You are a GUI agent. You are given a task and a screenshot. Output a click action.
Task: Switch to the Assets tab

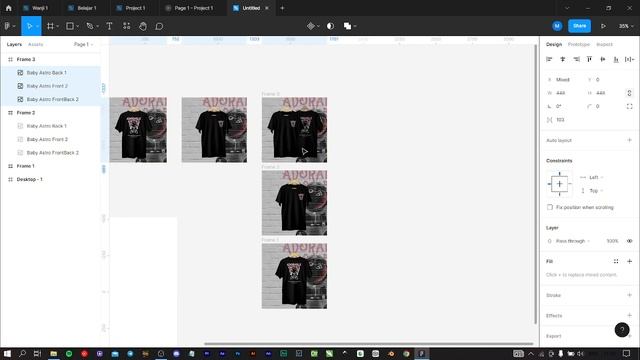tap(36, 44)
